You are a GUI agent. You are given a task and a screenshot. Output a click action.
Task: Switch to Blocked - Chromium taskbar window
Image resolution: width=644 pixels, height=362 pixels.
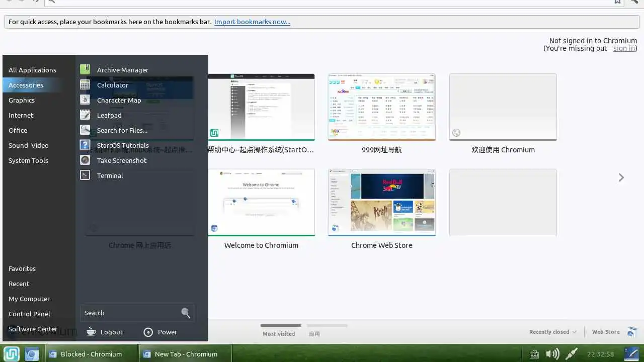coord(91,354)
